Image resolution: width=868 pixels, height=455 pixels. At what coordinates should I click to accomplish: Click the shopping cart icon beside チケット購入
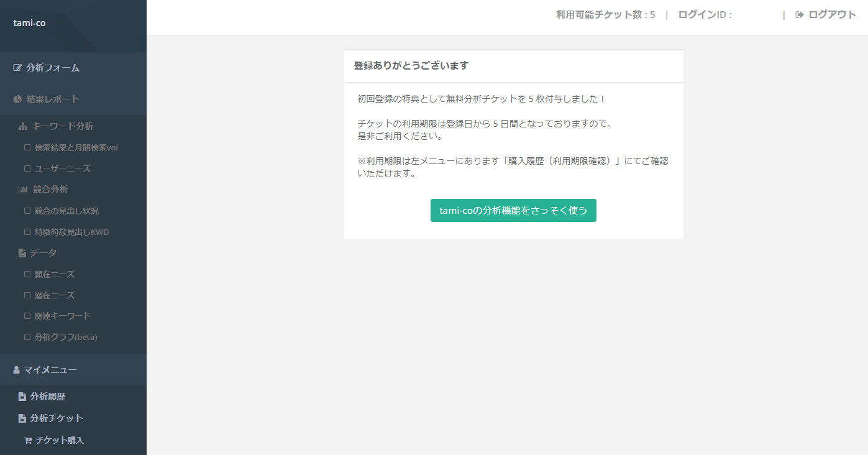(27, 440)
